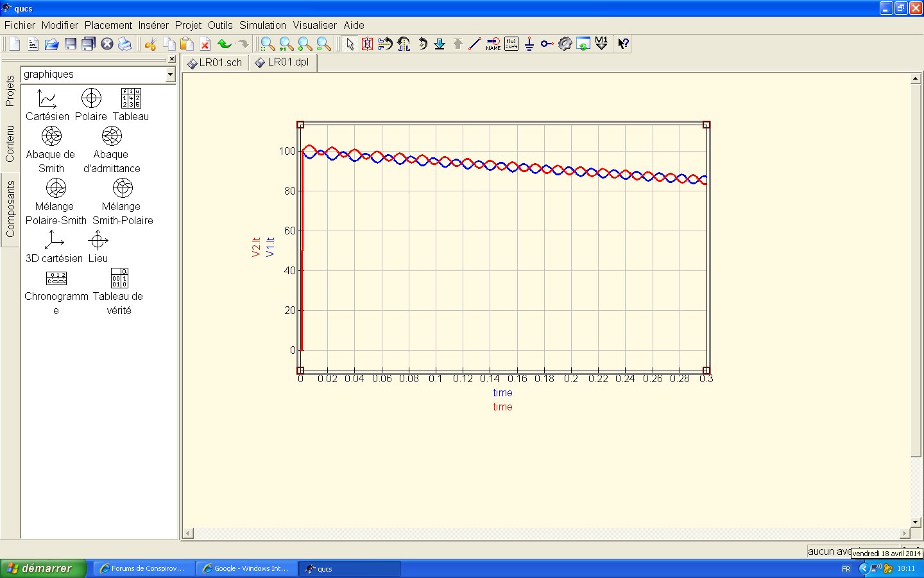Zoom to 1:1 scale
Image resolution: width=924 pixels, height=578 pixels.
(286, 44)
